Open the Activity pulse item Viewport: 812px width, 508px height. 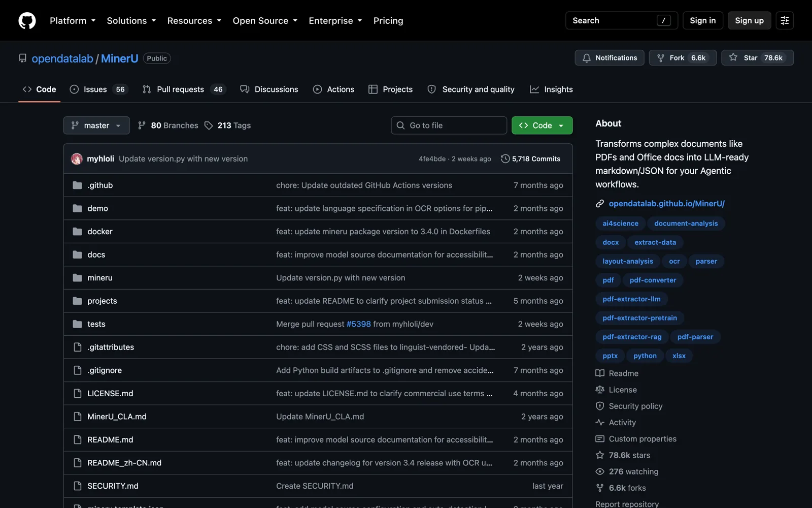point(616,423)
